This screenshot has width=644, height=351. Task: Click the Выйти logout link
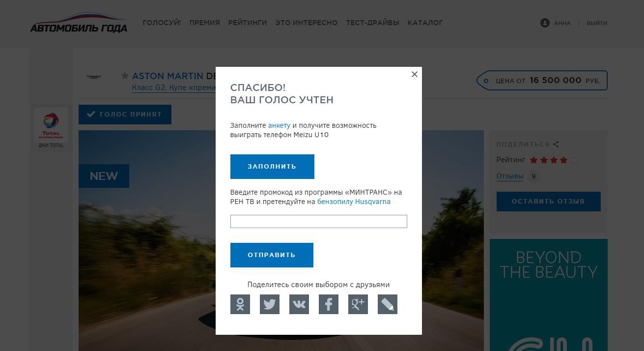597,23
